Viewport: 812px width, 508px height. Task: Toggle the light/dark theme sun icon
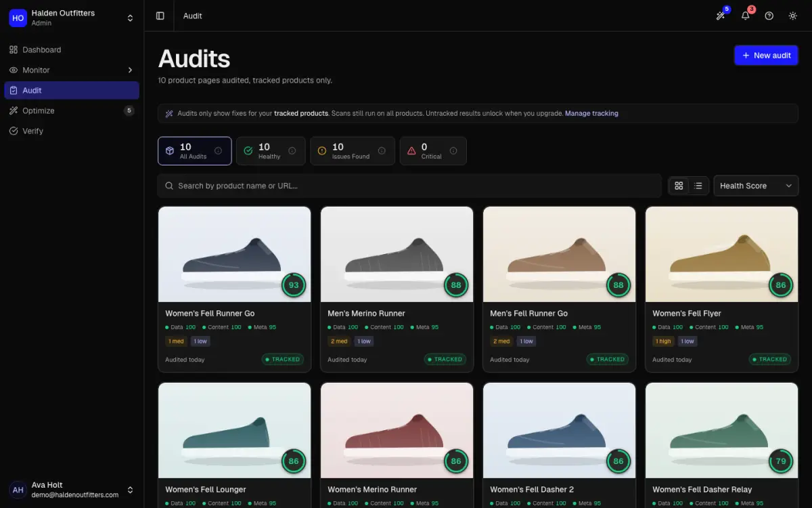tap(792, 16)
